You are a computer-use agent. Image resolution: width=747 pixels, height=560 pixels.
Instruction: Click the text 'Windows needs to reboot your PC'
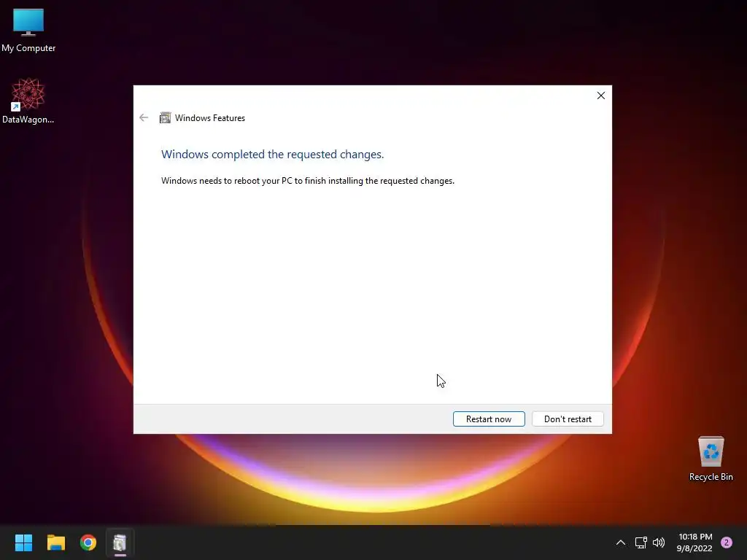[227, 181]
